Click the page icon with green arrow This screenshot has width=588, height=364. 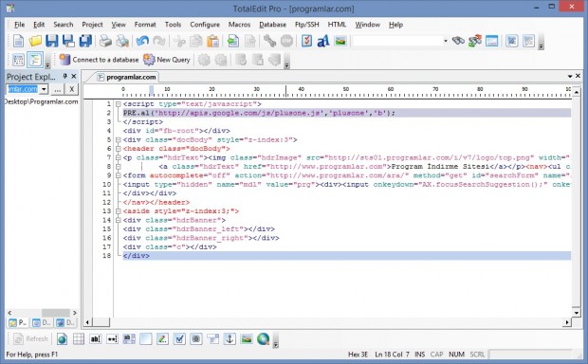[x=233, y=41]
